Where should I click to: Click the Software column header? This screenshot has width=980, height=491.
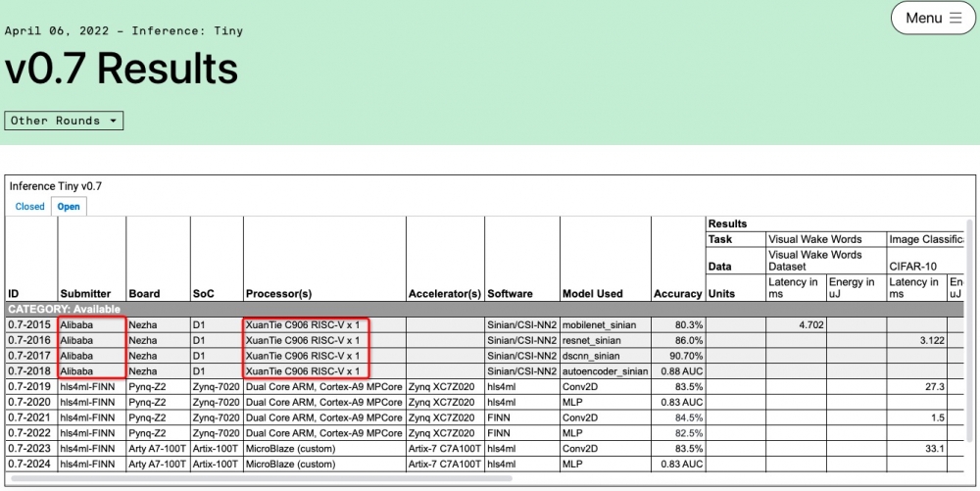pos(510,294)
